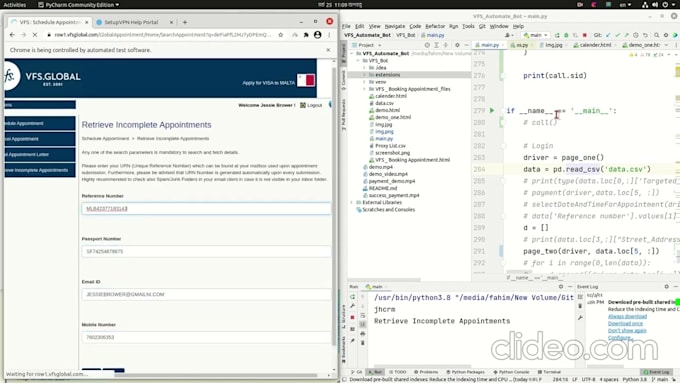Open the Refactor menu

click(x=435, y=26)
